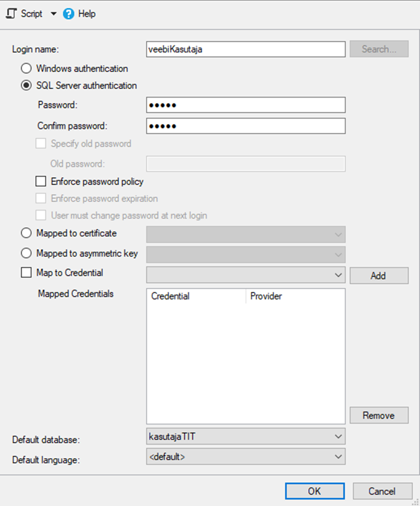Open the Default language combo box
This screenshot has height=506, width=420.
click(x=338, y=457)
